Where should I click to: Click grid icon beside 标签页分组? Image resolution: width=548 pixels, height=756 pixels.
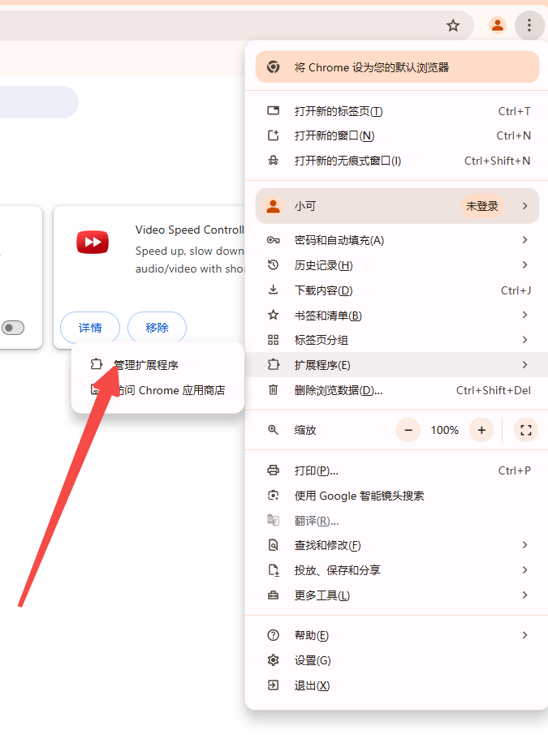[273, 340]
